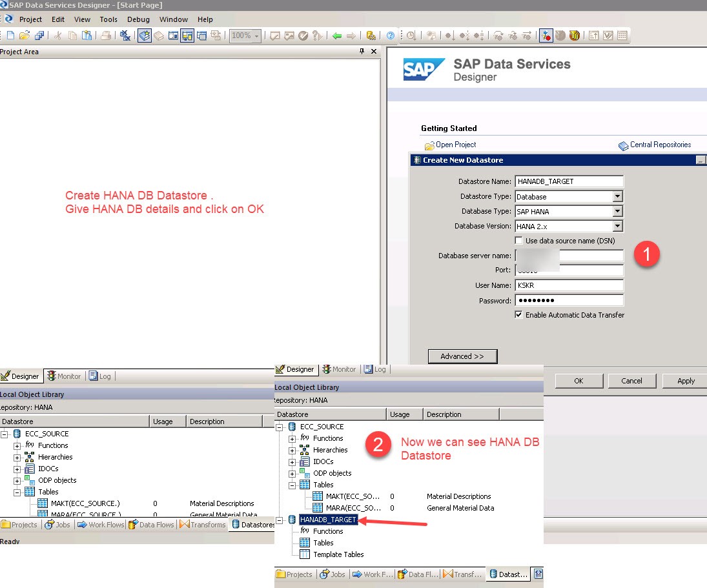Click the New document toolbar icon
707x588 pixels.
click(11, 35)
